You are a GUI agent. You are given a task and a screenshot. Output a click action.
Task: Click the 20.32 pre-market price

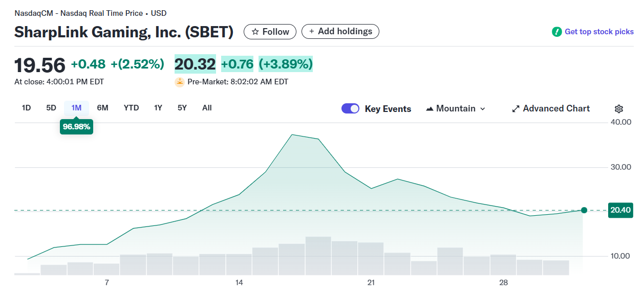pyautogui.click(x=195, y=64)
